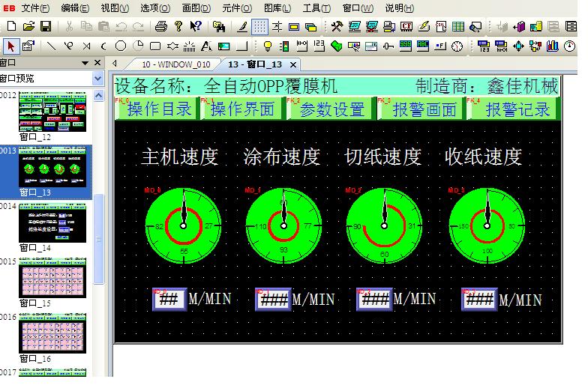Open the 工具(T) menu

[x=316, y=8]
